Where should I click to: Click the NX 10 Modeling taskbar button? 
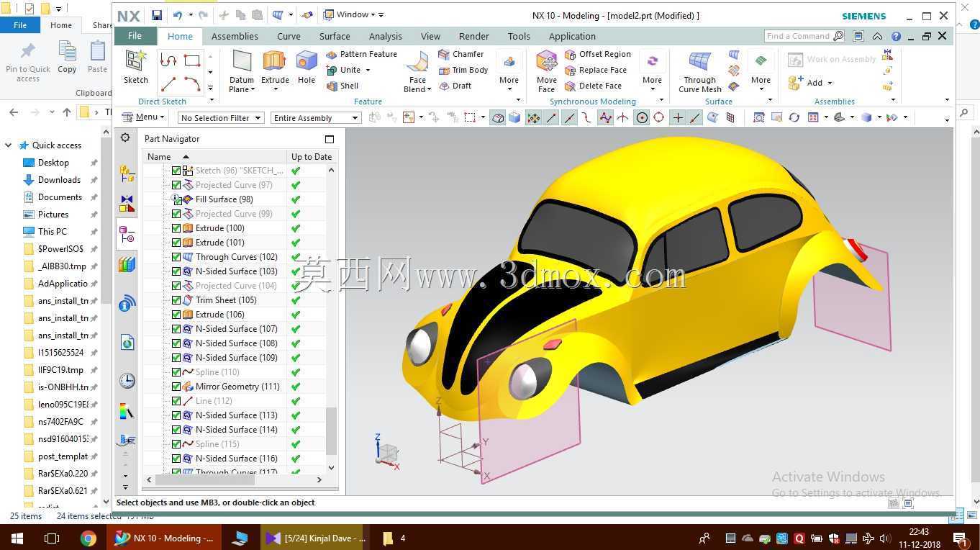tap(164, 538)
